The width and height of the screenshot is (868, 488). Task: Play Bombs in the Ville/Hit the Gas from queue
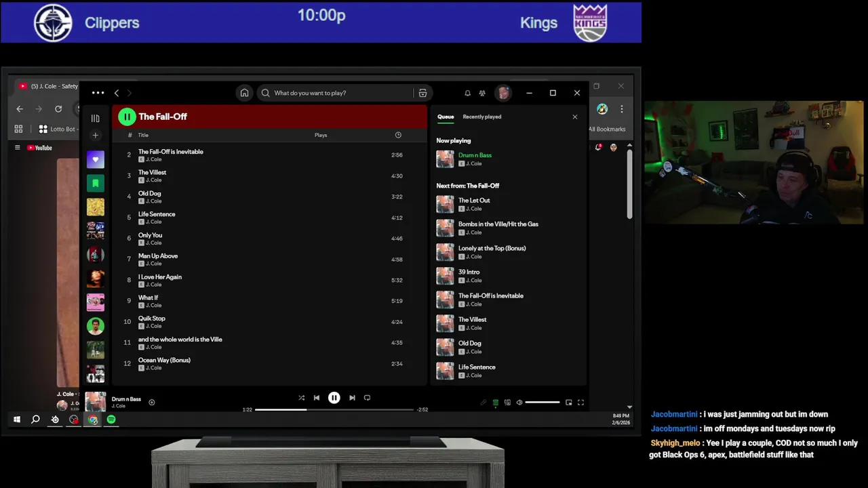(x=507, y=228)
